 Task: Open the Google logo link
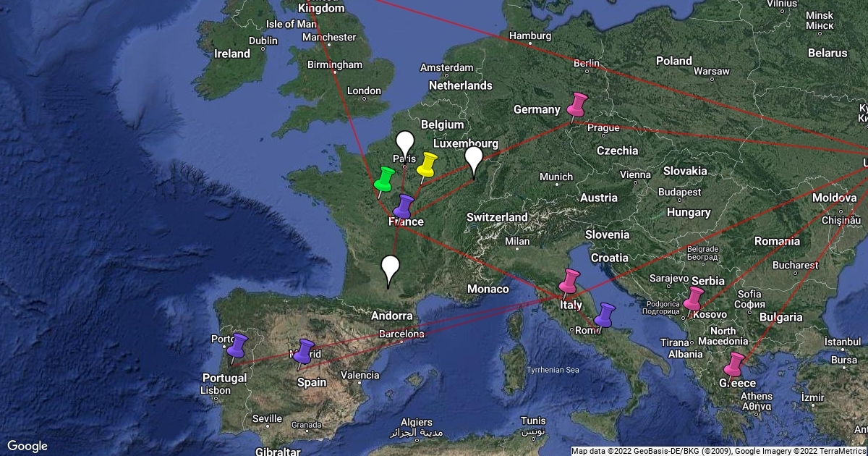27,446
